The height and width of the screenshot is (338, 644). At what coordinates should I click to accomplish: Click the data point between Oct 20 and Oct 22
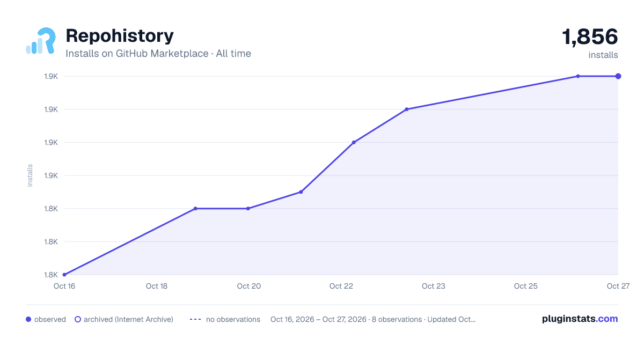[301, 192]
